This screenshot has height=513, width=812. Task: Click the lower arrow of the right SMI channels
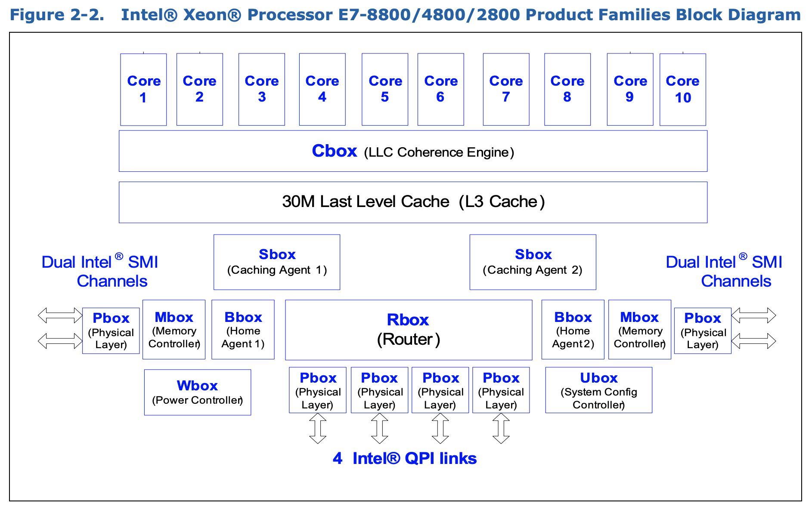point(754,341)
